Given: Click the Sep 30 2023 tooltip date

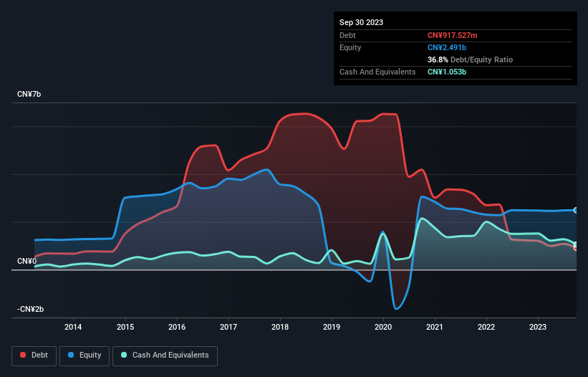Looking at the screenshot, I should (361, 22).
